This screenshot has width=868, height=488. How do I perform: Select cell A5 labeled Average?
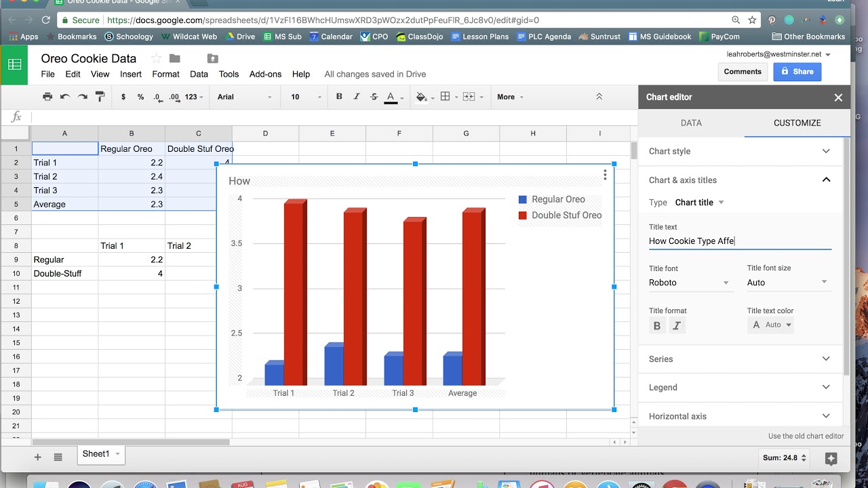coord(65,204)
